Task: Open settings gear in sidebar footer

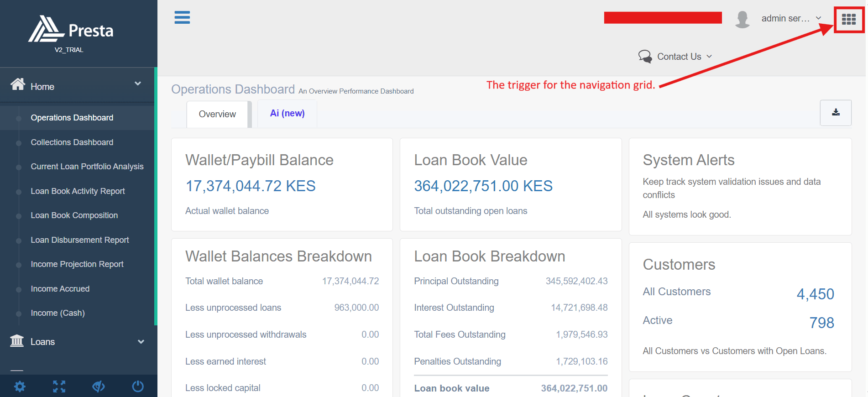Action: click(x=20, y=387)
